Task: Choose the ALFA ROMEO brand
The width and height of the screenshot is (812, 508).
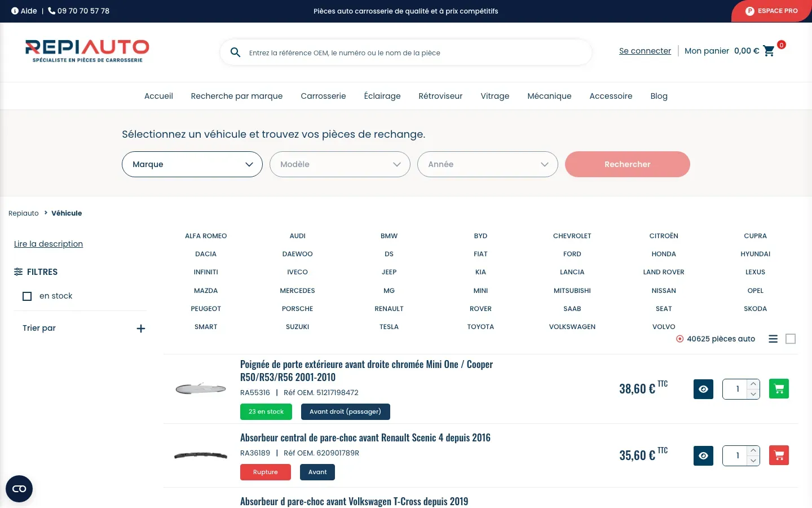Action: click(x=206, y=236)
